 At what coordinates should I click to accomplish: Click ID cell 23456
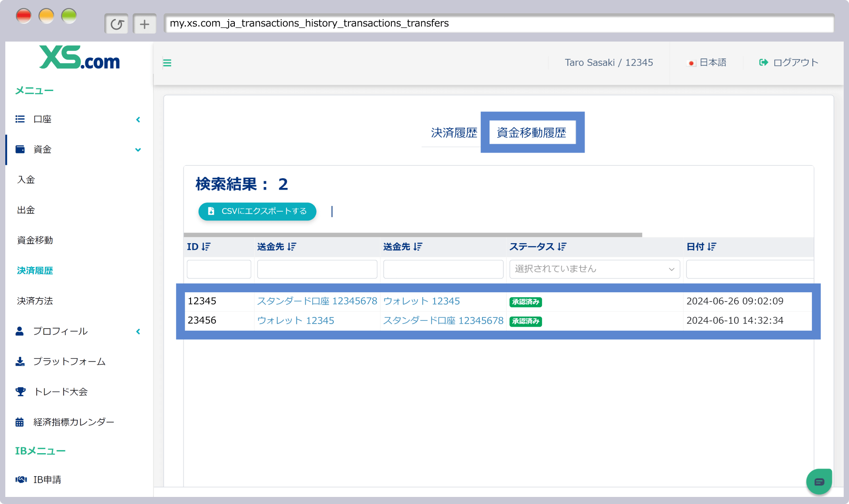coord(202,320)
